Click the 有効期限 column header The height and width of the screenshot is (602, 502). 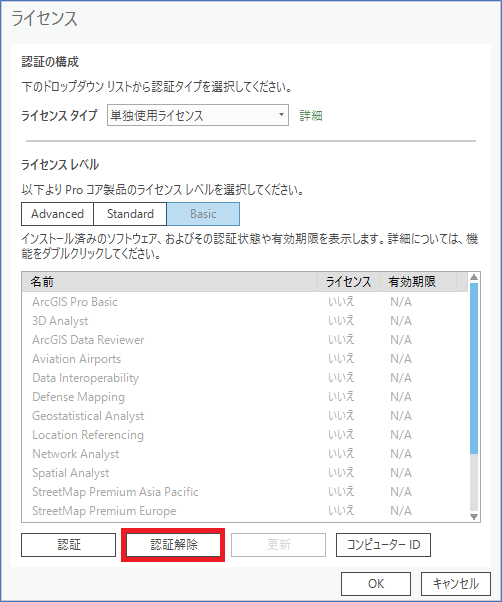(x=418, y=282)
